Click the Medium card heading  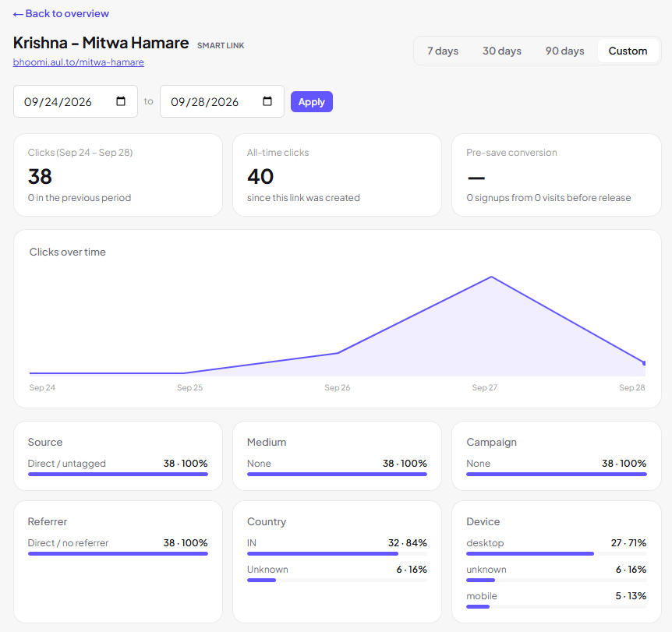pyautogui.click(x=267, y=442)
